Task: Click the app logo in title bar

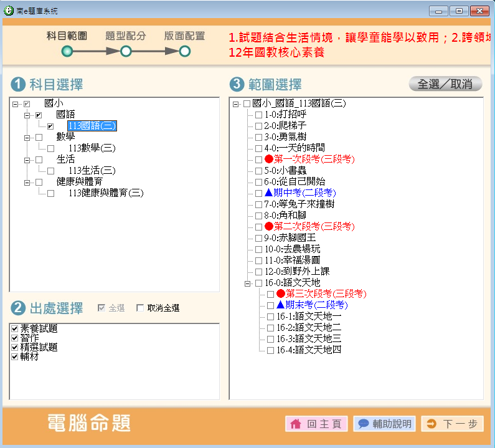Action: tap(9, 11)
